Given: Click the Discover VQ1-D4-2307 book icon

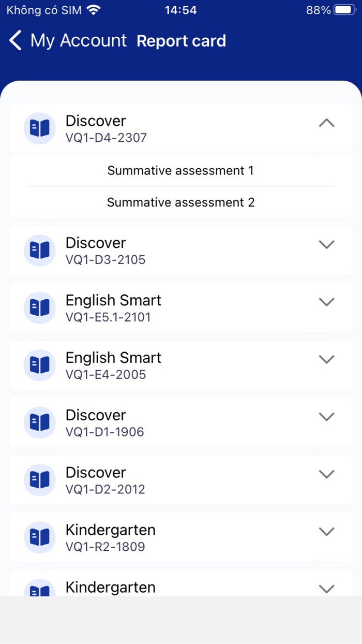Looking at the screenshot, I should click(x=40, y=128).
